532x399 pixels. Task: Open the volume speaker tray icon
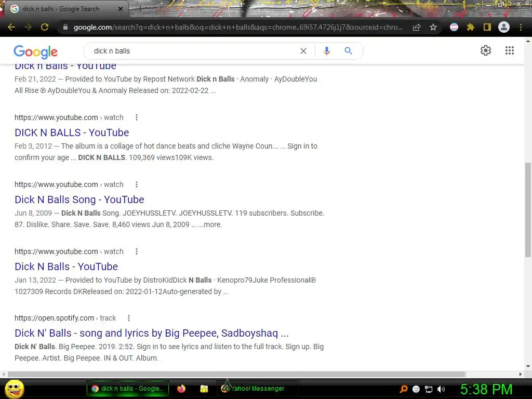[x=441, y=389]
